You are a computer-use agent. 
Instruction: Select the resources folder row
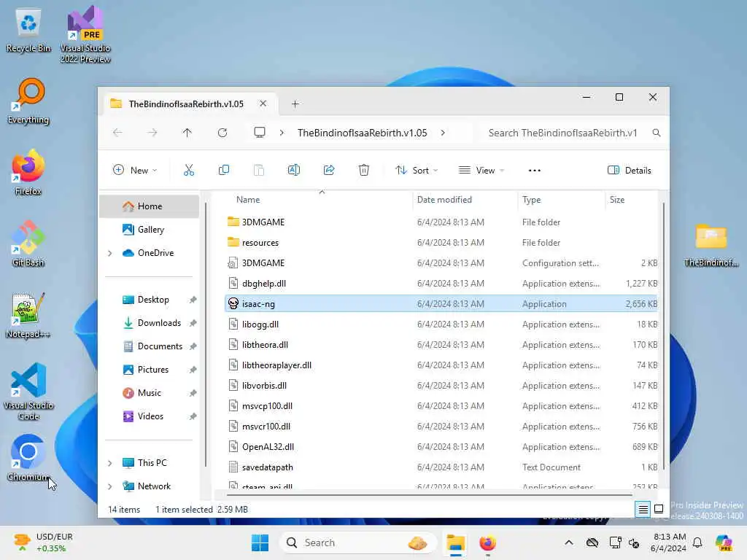(x=441, y=242)
